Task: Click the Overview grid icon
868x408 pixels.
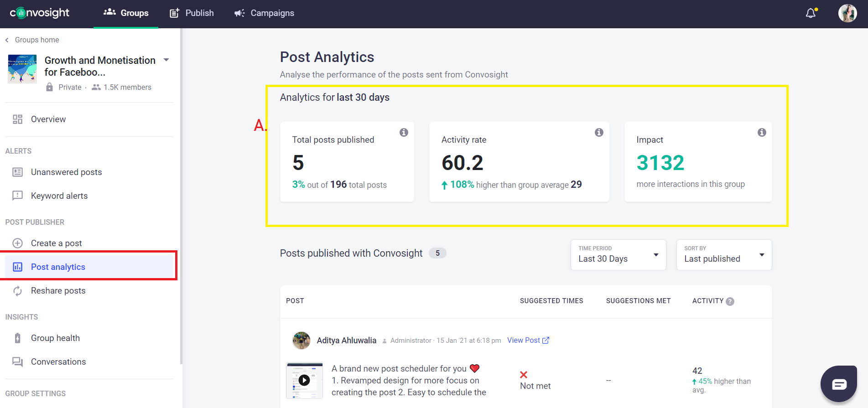Action: 17,119
